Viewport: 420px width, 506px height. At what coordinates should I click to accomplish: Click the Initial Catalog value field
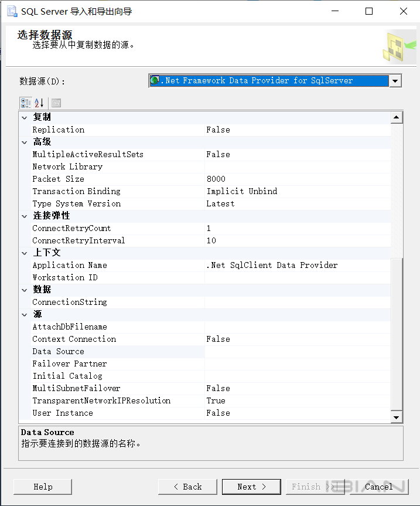(x=298, y=376)
